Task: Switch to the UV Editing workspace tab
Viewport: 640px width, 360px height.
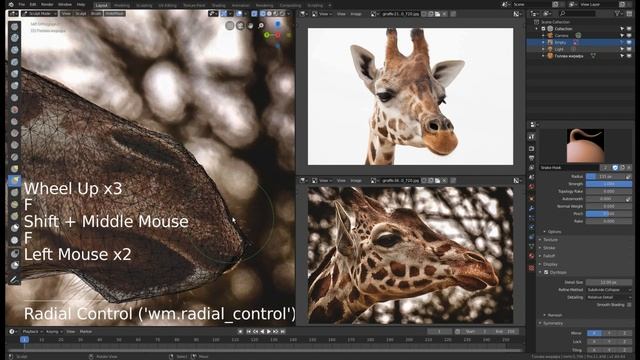Action: pyautogui.click(x=167, y=5)
